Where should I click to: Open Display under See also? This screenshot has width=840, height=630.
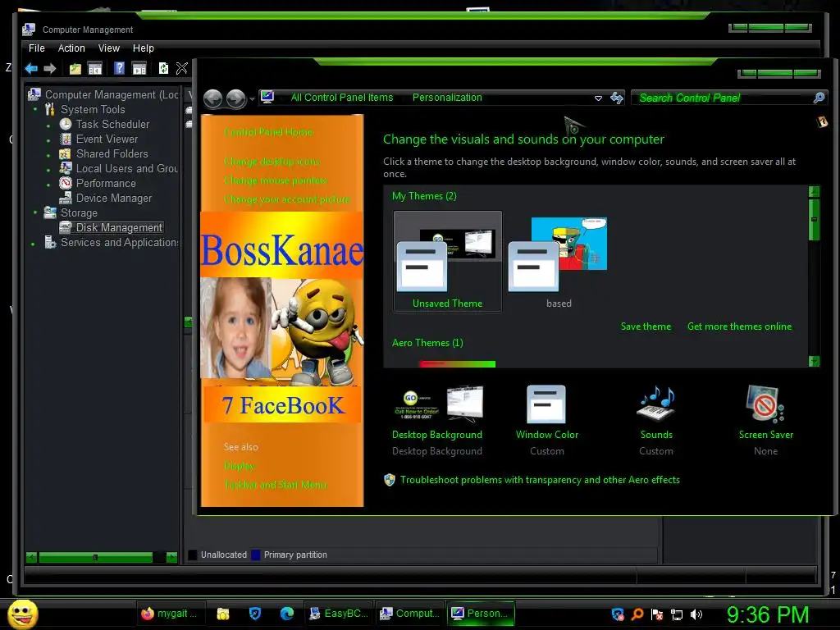(240, 466)
